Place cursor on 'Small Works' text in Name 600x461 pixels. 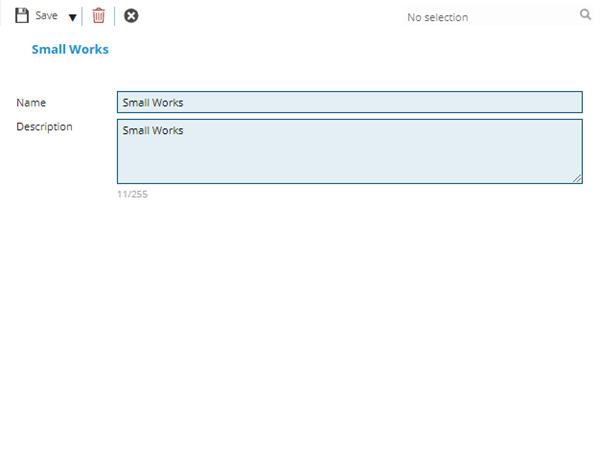coord(152,102)
